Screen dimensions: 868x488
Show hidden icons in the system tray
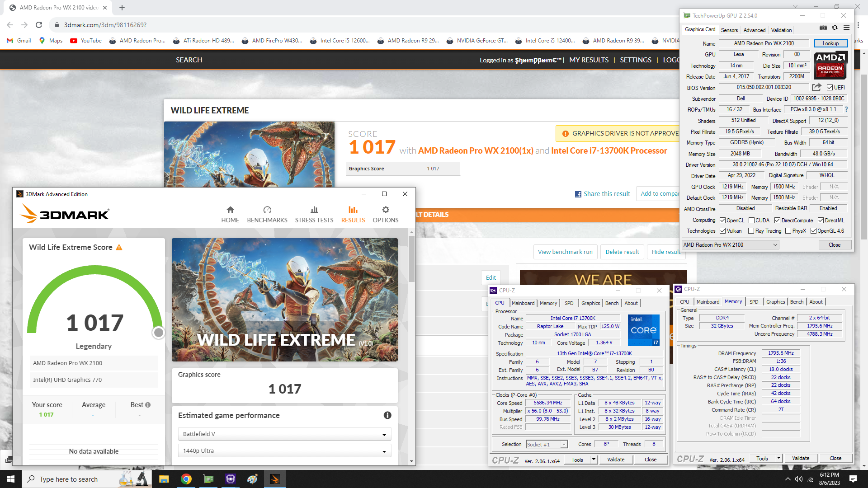click(788, 479)
